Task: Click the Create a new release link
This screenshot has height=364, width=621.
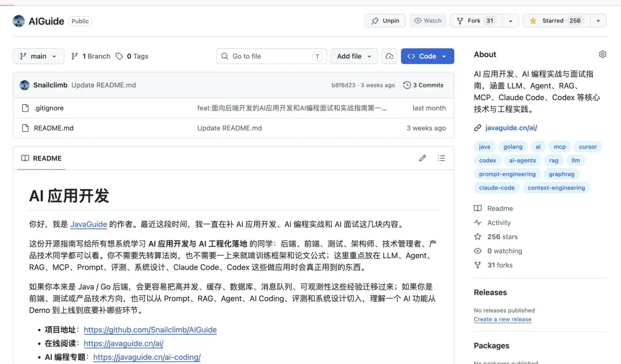Action: tap(503, 319)
